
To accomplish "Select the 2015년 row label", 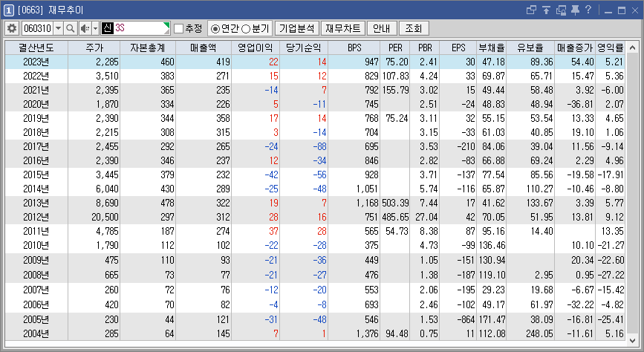I will click(36, 175).
